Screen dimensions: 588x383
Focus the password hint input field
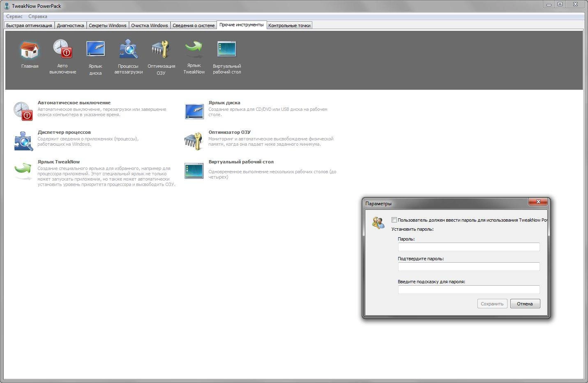pos(468,289)
